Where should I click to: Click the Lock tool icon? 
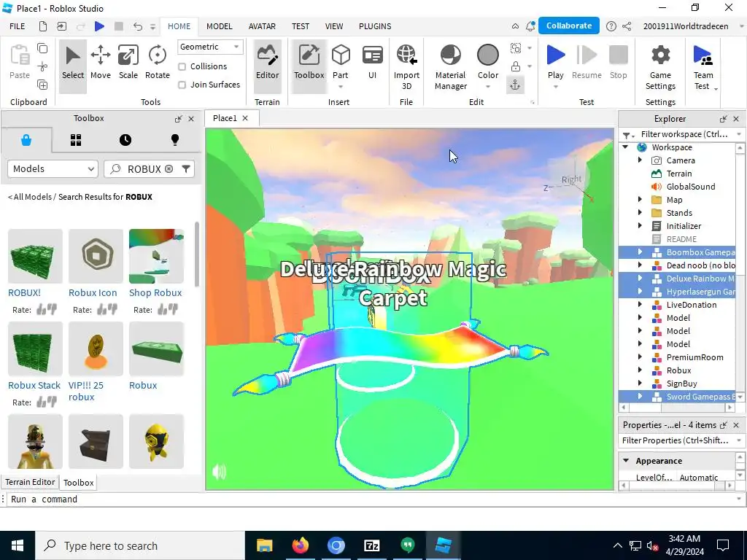tap(516, 66)
